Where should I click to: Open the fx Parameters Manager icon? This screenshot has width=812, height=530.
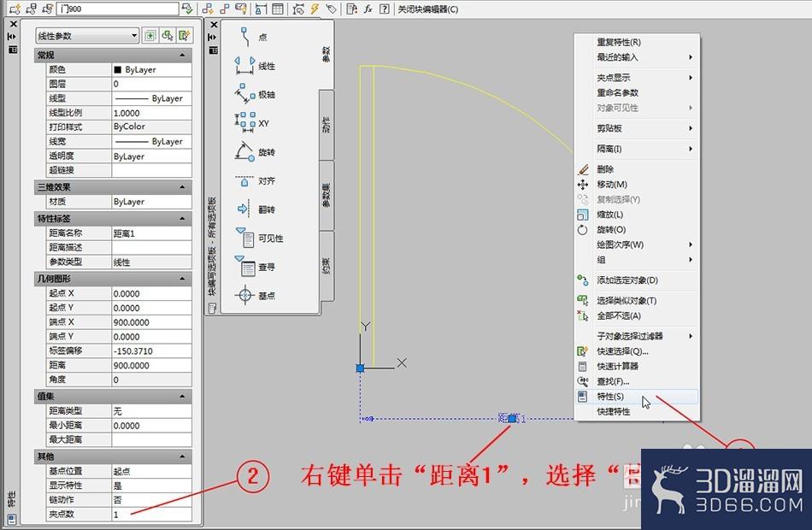(x=368, y=9)
